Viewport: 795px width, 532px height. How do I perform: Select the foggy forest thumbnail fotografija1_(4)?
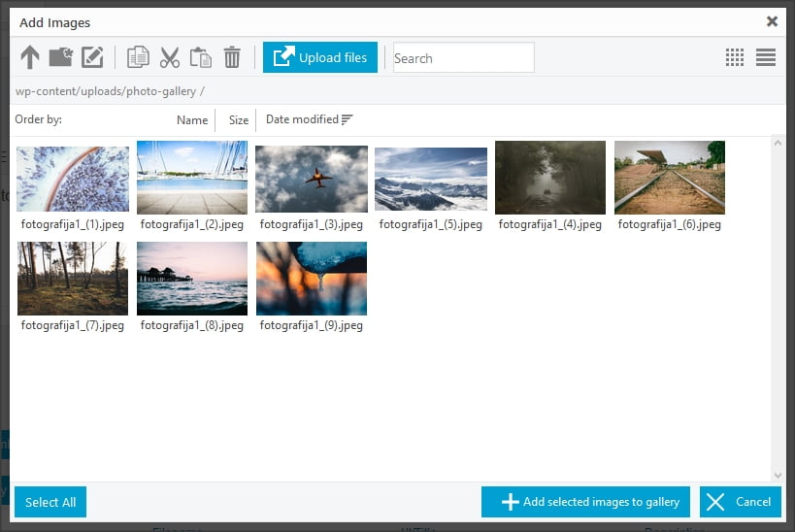click(x=550, y=178)
